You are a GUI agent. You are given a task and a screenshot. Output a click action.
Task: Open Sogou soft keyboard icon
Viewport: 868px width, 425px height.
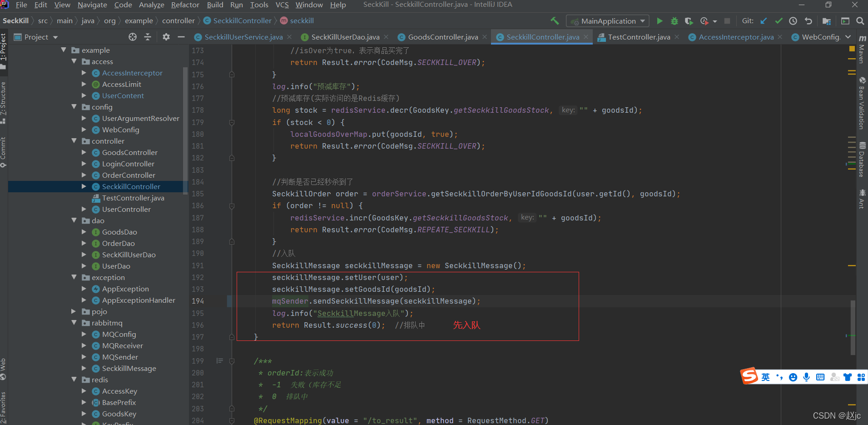(x=820, y=377)
